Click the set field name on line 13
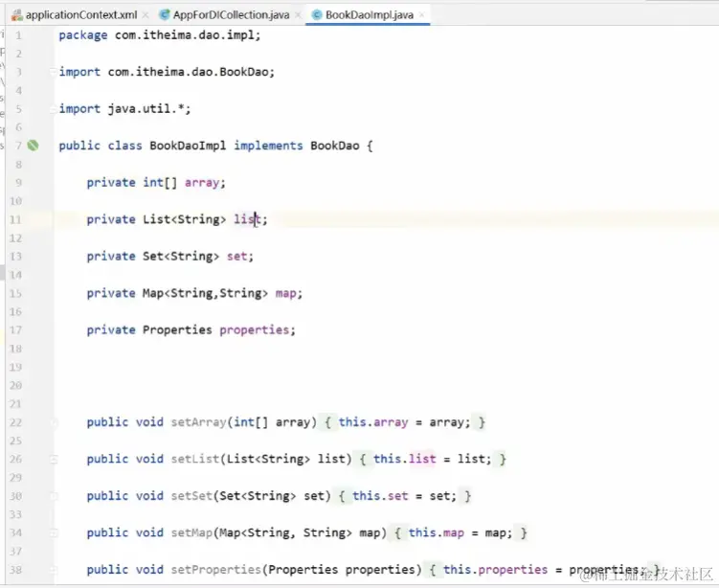Image resolution: width=719 pixels, height=588 pixels. (x=236, y=256)
